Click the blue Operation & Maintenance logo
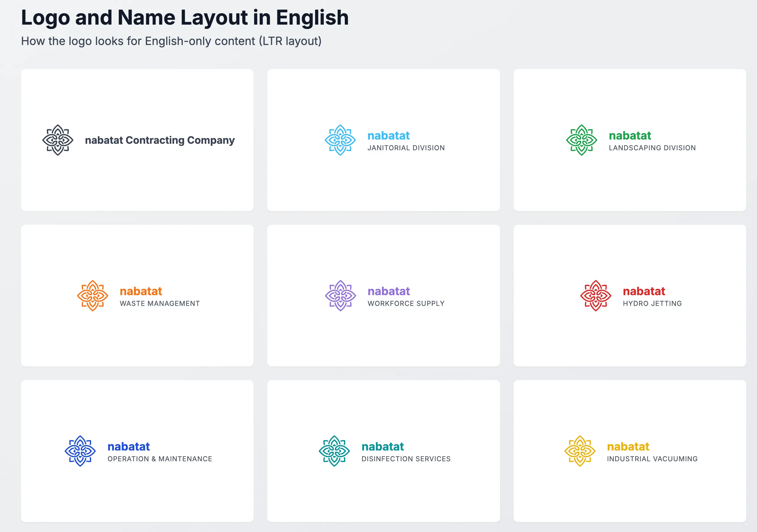Screen dimensions: 757x532 coord(80,451)
